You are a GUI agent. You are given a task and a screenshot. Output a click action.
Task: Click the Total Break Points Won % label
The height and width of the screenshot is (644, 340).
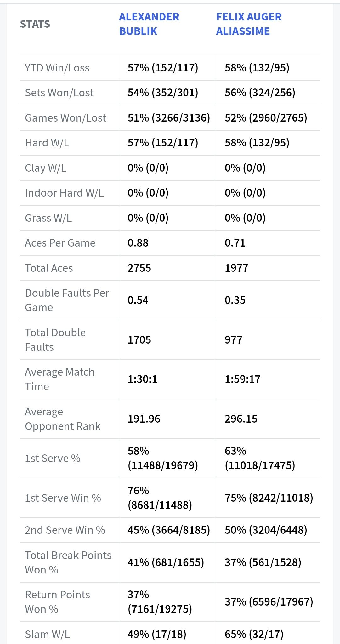click(x=68, y=562)
